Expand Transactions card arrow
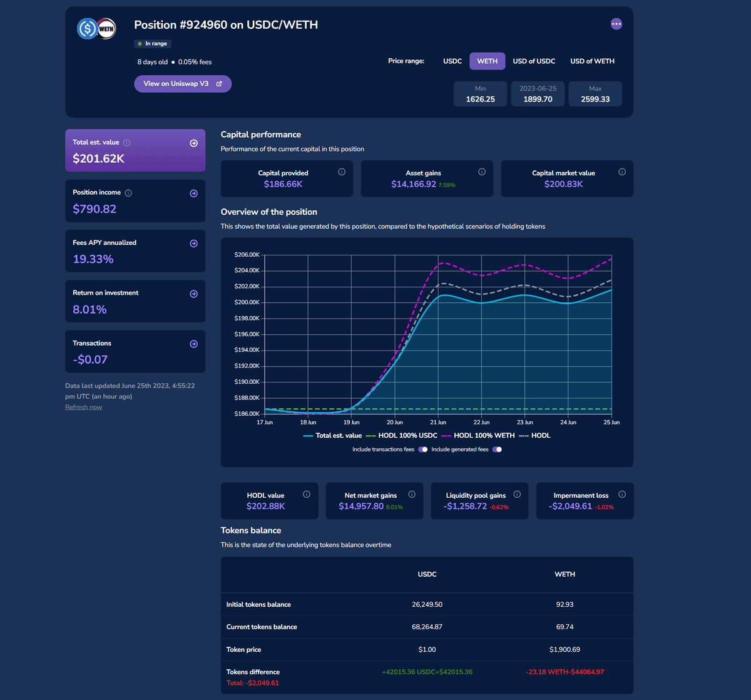Viewport: 751px width, 700px height. (193, 344)
